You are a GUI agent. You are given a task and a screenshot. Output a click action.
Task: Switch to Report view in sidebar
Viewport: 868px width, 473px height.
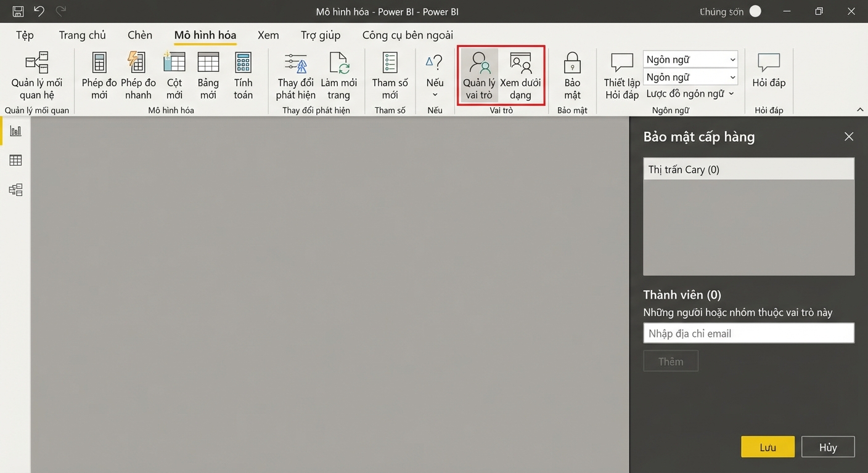(15, 131)
